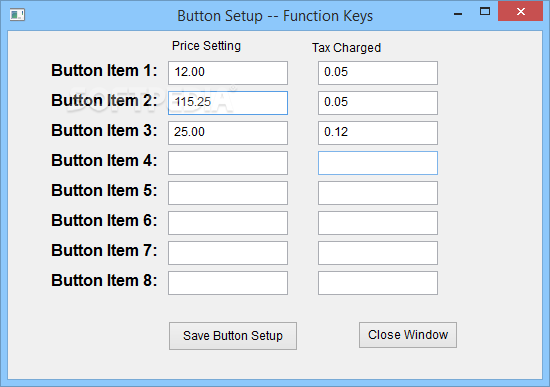Click Button Item 6 price setting field
550x387 pixels.
point(228,223)
